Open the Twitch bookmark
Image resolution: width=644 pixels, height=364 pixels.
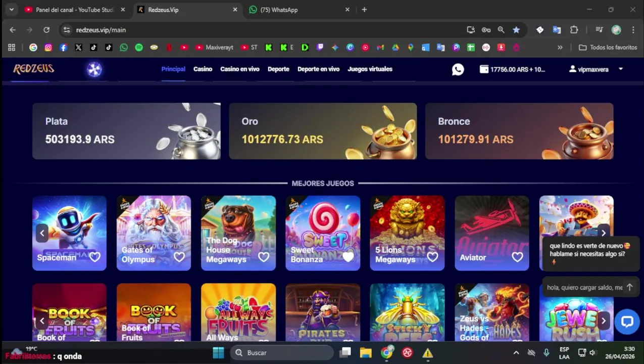click(320, 47)
